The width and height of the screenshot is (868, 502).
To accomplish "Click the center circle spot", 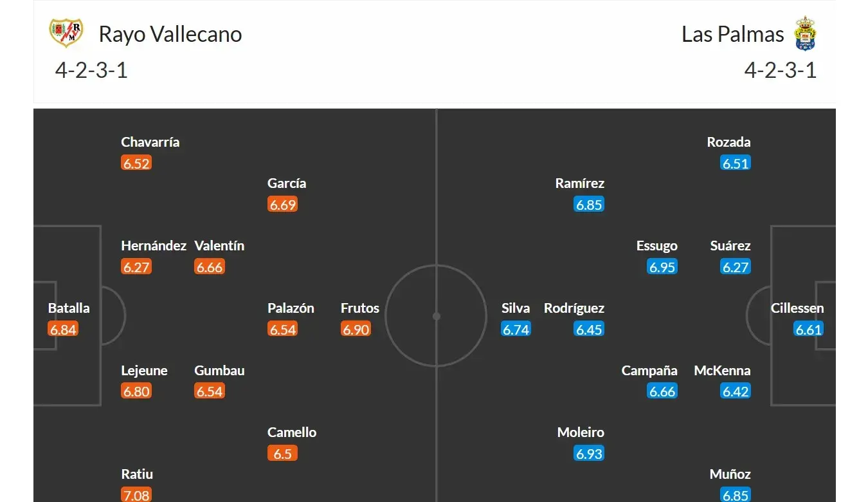I will coord(436,316).
